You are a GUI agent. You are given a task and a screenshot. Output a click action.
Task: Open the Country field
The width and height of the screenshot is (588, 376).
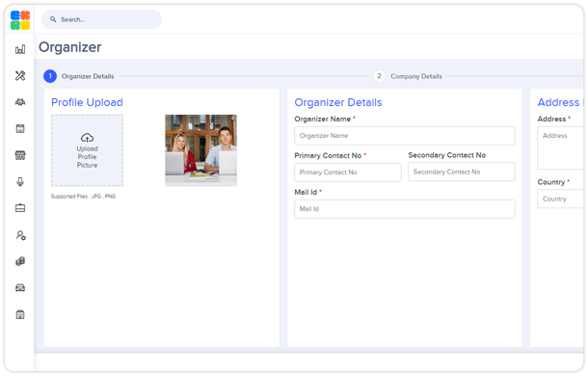click(561, 199)
